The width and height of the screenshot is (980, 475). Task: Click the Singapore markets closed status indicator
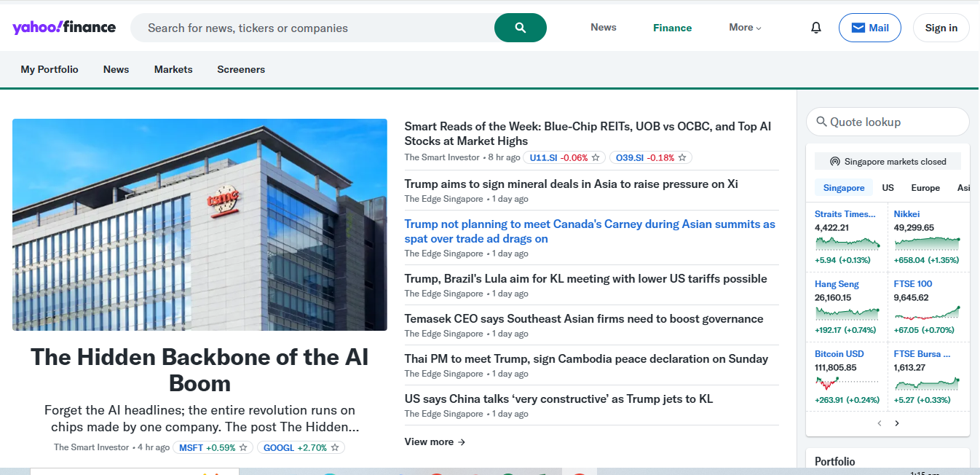[888, 161]
